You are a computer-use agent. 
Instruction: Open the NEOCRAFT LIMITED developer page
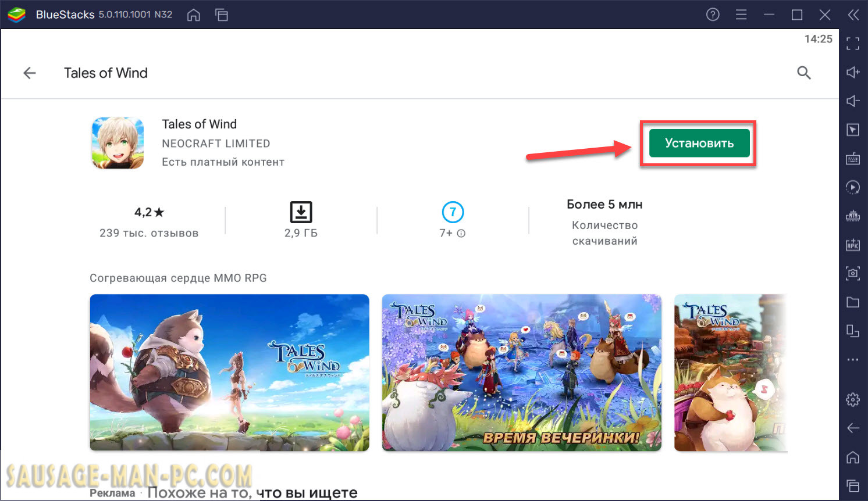coord(216,144)
